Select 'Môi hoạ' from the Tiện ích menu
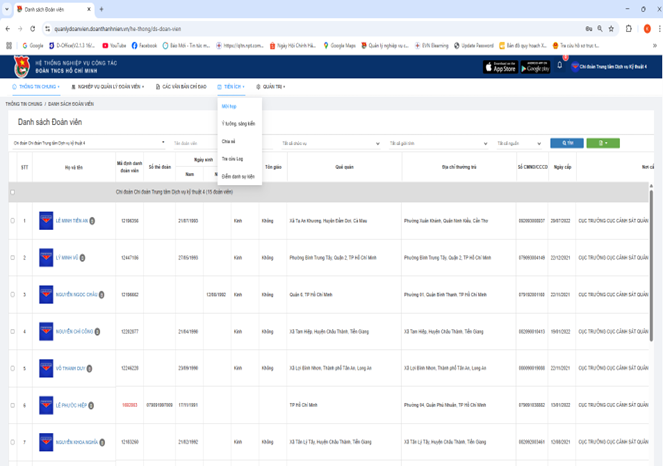663x466 pixels. click(228, 105)
